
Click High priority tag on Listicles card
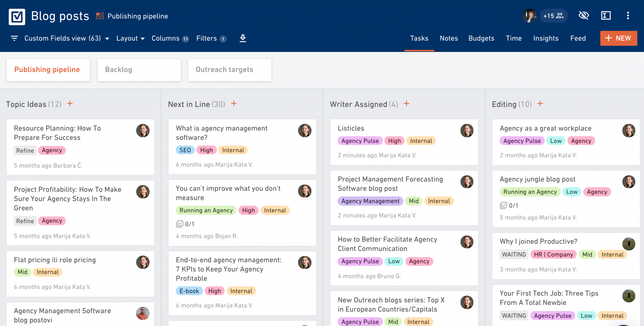click(x=394, y=141)
